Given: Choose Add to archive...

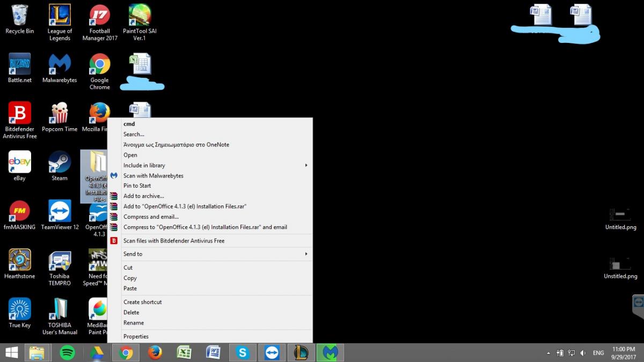Looking at the screenshot, I should coord(210,196).
